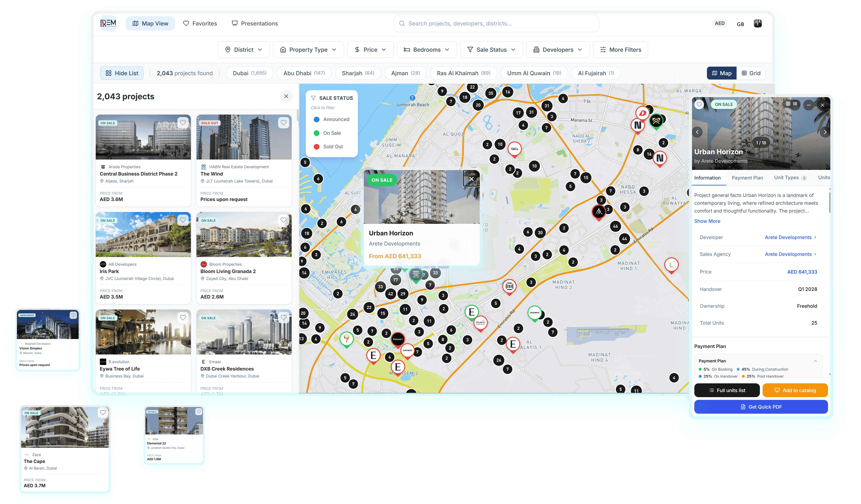Favorite the Central Business District Phase 2 card
This screenshot has height=504, width=861.
pos(183,122)
